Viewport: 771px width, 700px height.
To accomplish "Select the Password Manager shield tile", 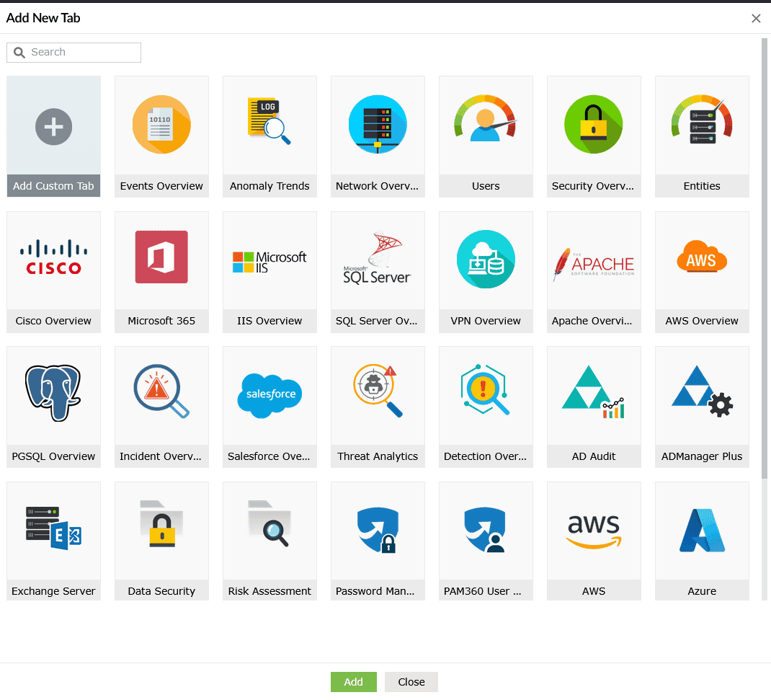I will coord(378,541).
